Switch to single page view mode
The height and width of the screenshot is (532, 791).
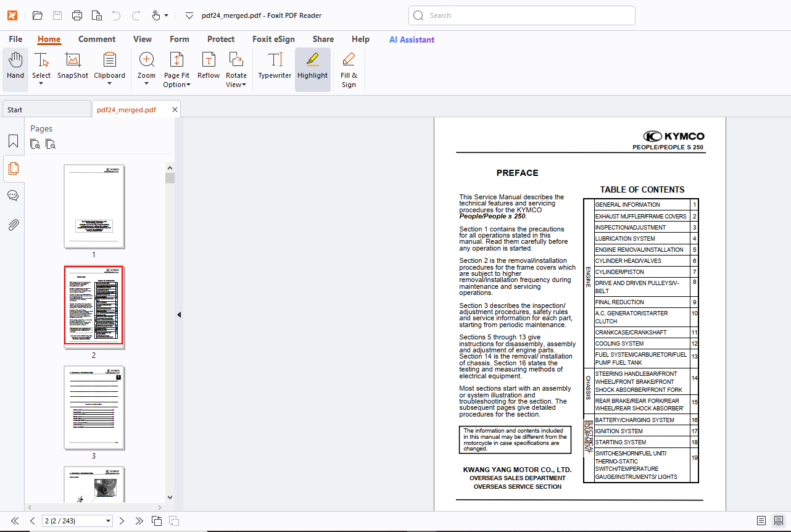761,521
